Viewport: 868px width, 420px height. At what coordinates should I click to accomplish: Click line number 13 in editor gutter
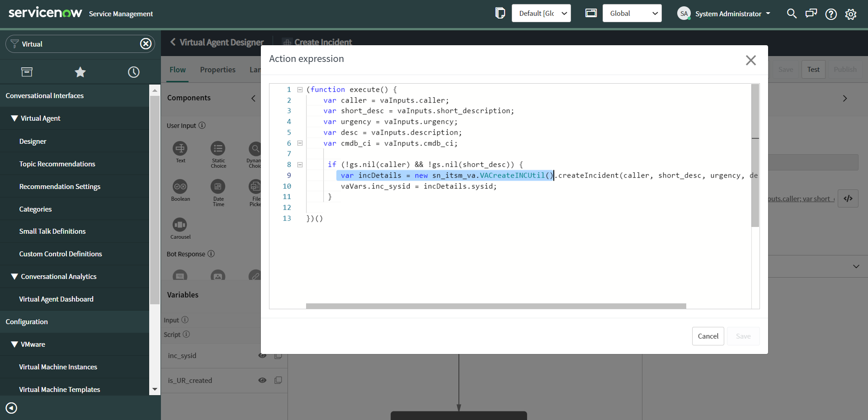(x=287, y=218)
